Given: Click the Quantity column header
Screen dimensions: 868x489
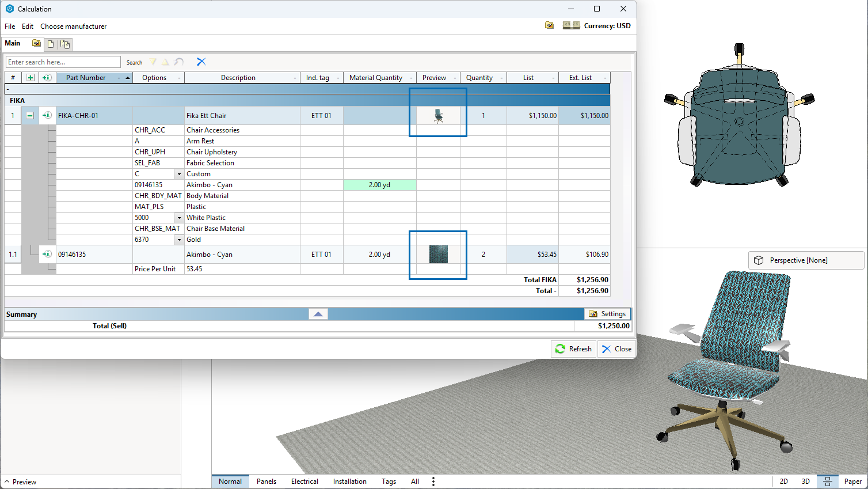Looking at the screenshot, I should pyautogui.click(x=484, y=78).
